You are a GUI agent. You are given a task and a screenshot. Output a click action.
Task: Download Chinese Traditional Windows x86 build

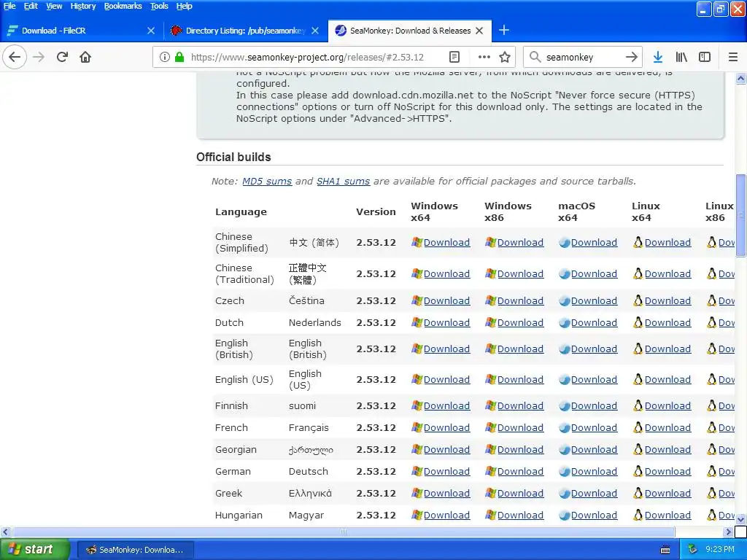pos(520,274)
